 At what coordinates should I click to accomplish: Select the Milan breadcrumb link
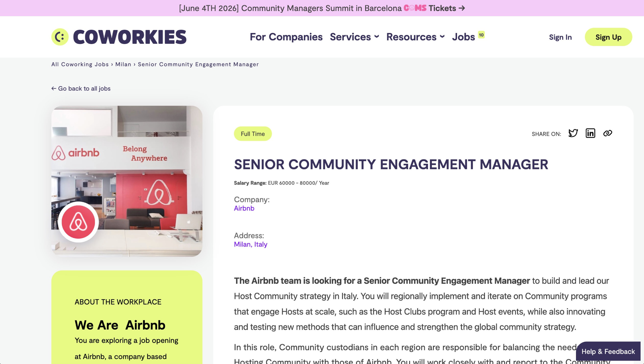(x=123, y=65)
